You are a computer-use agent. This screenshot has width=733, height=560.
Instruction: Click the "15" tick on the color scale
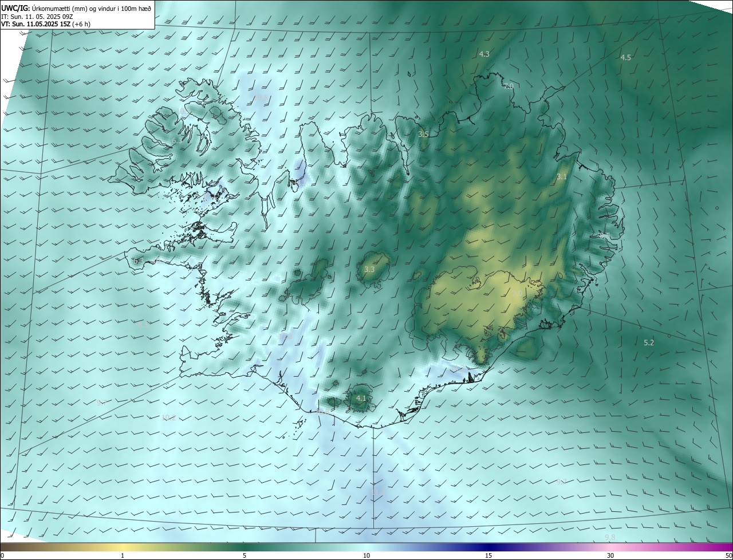(488, 555)
